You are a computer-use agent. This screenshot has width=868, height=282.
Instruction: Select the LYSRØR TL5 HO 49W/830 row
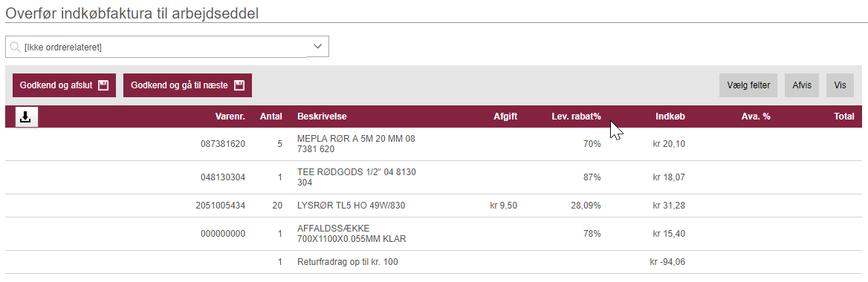[x=433, y=206]
